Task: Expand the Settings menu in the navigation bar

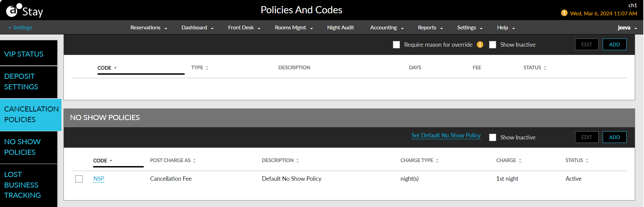Action: tap(470, 28)
